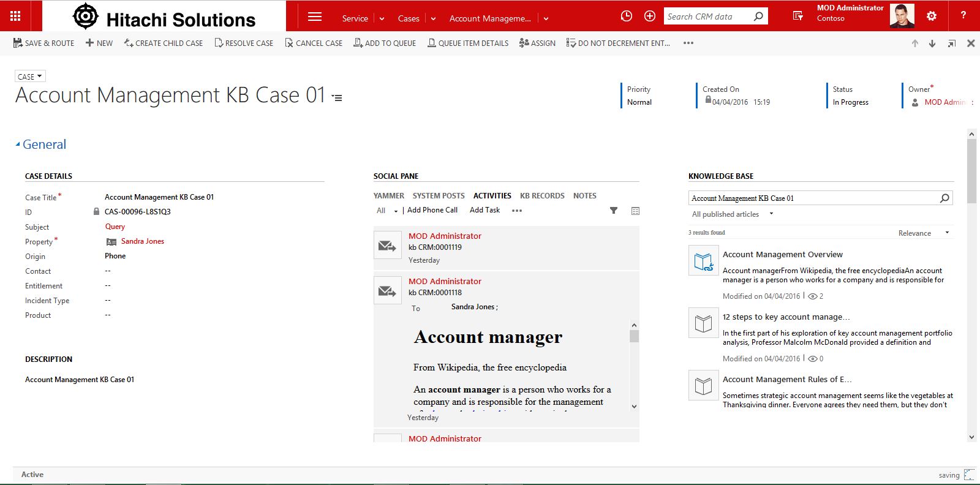Click Add Task link
980x485 pixels.
(484, 210)
